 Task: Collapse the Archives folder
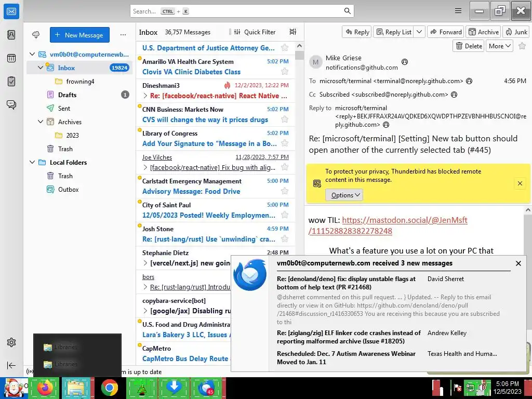(41, 122)
